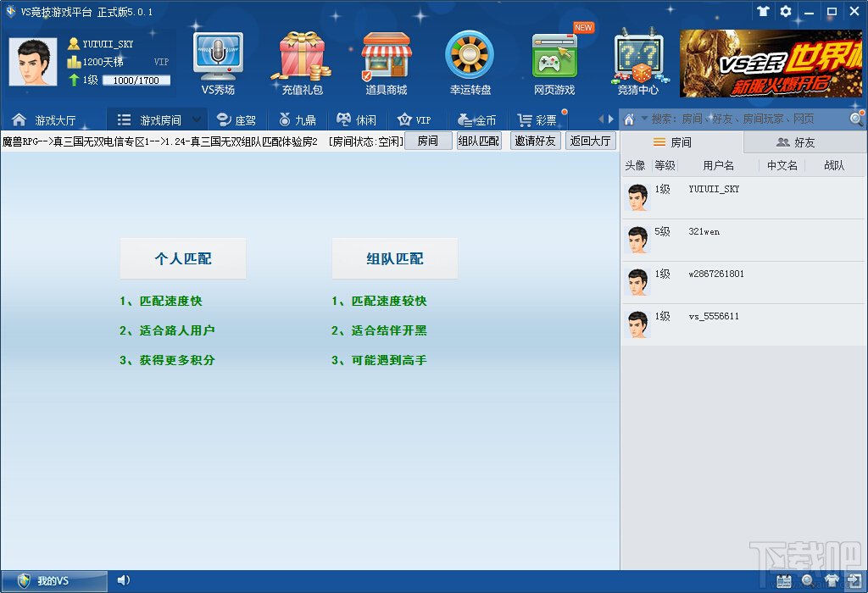Sort by 等级 column header
Image resolution: width=868 pixels, height=593 pixels.
(x=665, y=165)
